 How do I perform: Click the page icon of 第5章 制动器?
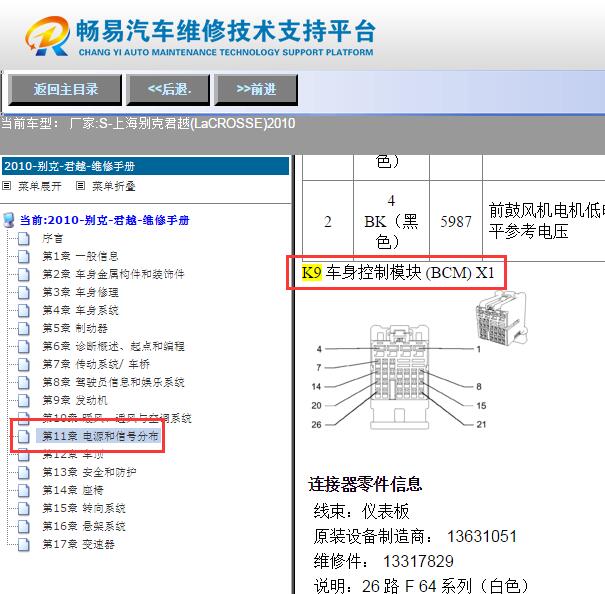pos(24,329)
